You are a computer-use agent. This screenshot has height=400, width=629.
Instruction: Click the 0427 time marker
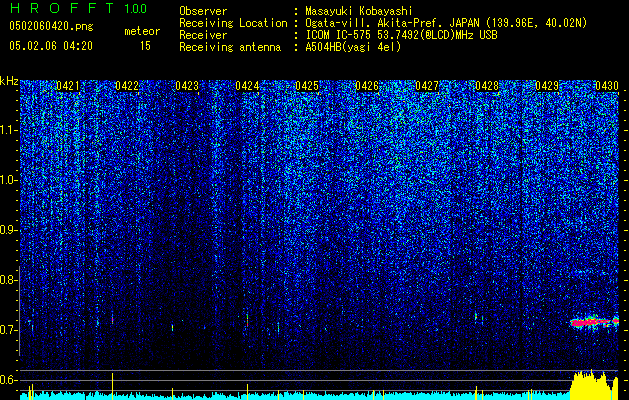(x=427, y=86)
